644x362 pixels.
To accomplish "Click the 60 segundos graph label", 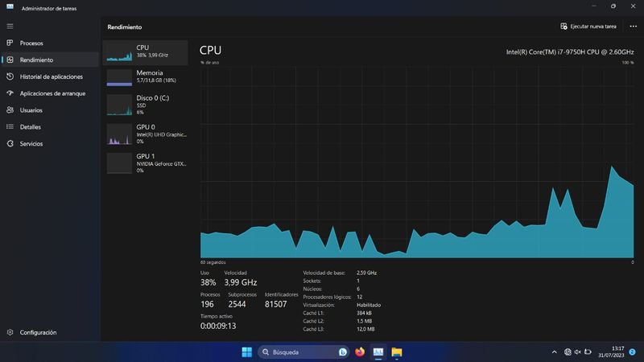I will 213,262.
